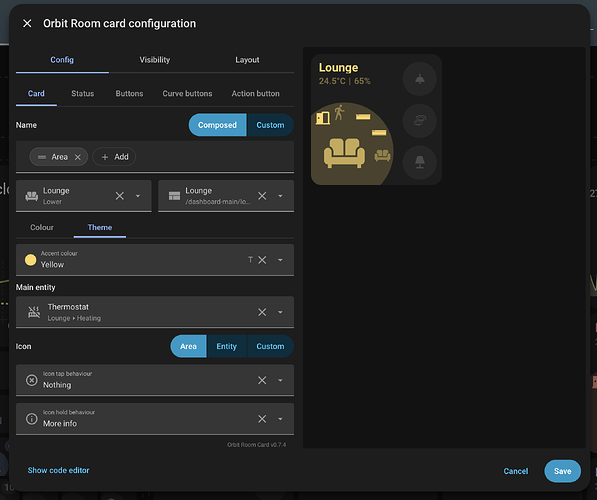Save the card configuration
Image resolution: width=597 pixels, height=500 pixels.
click(x=562, y=471)
